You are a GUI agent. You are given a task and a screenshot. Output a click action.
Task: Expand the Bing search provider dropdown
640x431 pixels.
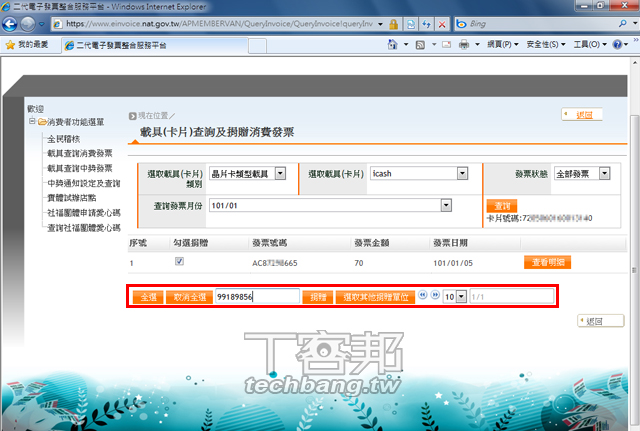(x=635, y=24)
